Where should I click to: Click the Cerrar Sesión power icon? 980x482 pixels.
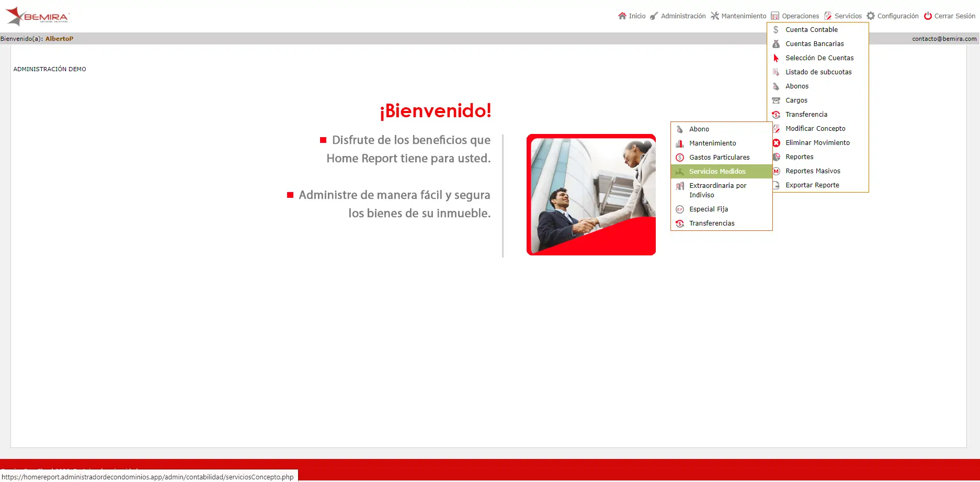click(x=928, y=16)
